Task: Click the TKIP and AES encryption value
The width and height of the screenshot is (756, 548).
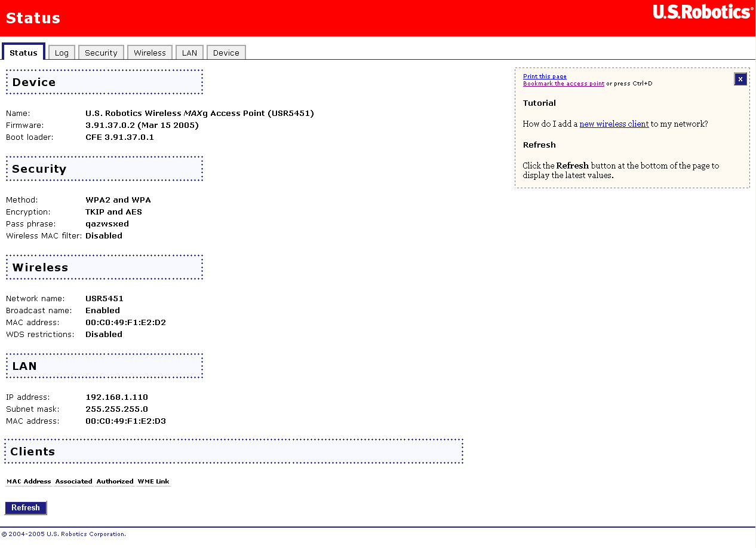Action: click(x=114, y=212)
